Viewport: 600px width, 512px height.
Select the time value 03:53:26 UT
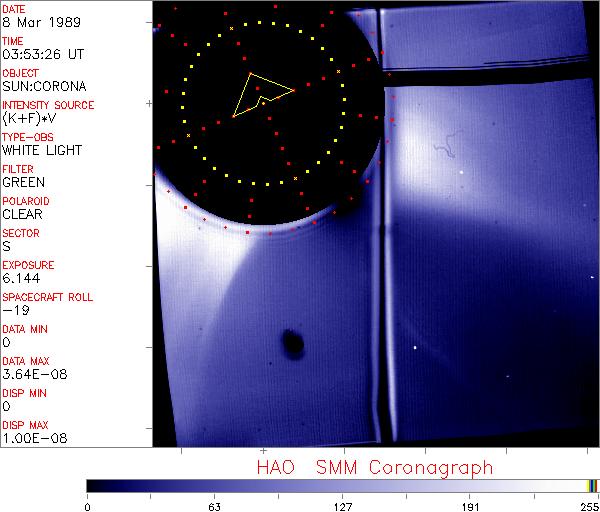pyautogui.click(x=42, y=54)
